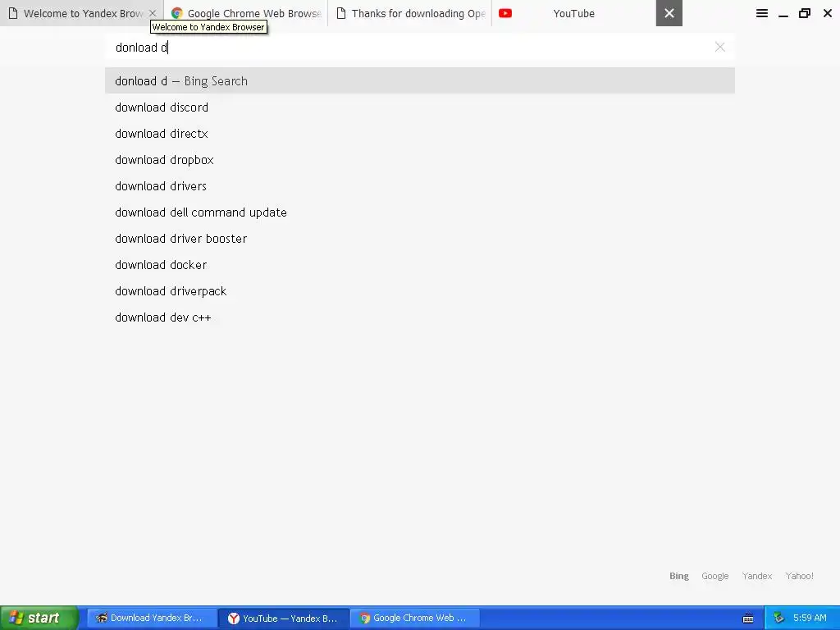Select 'download dev c++' suggestion

click(420, 317)
